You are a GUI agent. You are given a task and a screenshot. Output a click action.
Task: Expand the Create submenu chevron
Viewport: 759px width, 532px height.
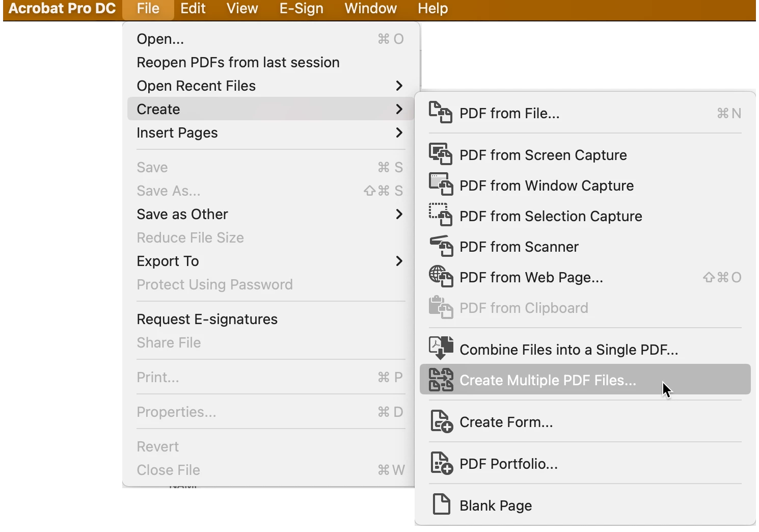coord(399,109)
